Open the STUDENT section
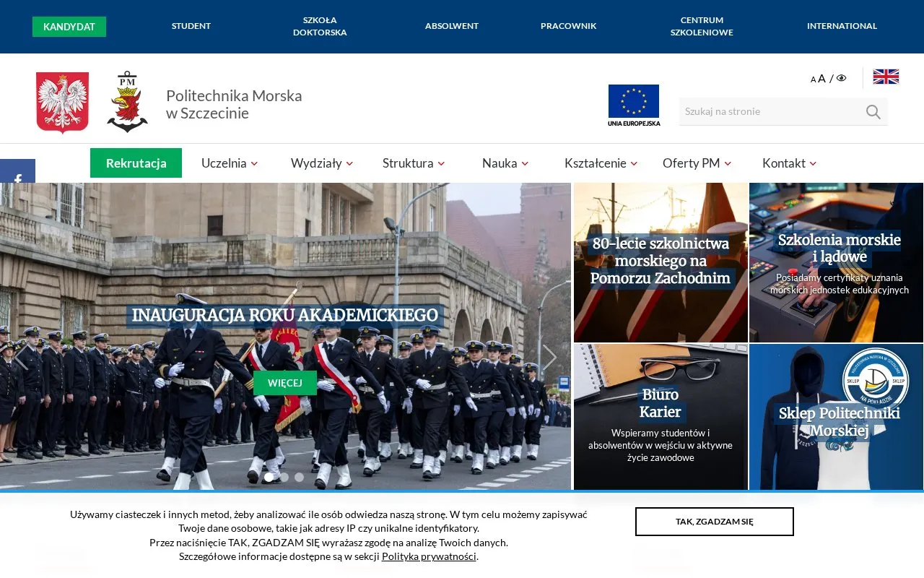This screenshot has width=924, height=578. (191, 26)
